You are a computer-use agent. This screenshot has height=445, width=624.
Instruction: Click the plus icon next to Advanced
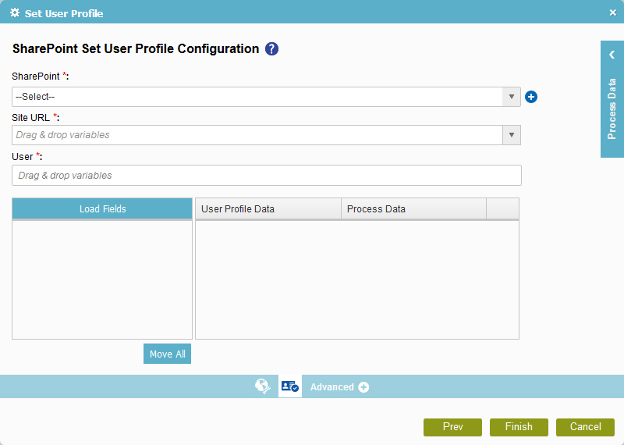pyautogui.click(x=363, y=387)
